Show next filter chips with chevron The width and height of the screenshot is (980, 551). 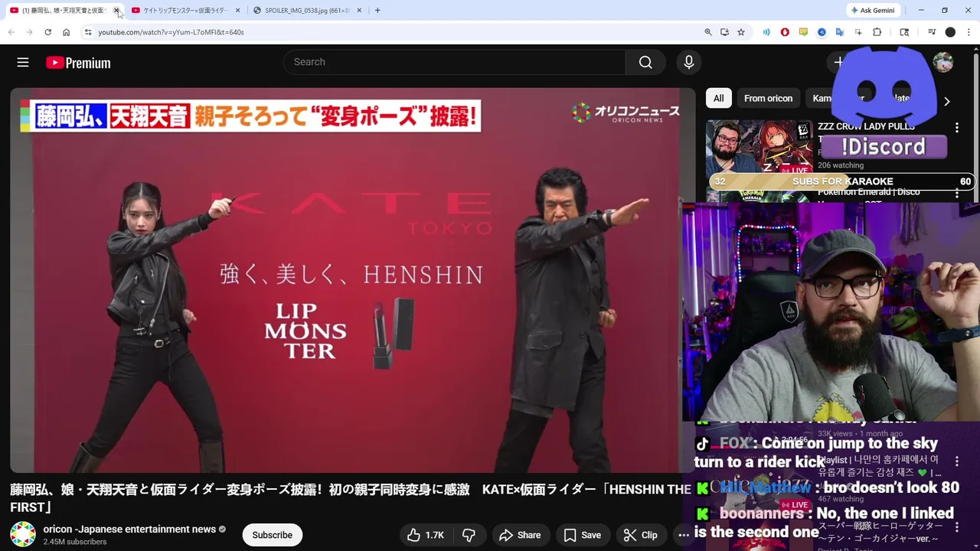pyautogui.click(x=947, y=101)
